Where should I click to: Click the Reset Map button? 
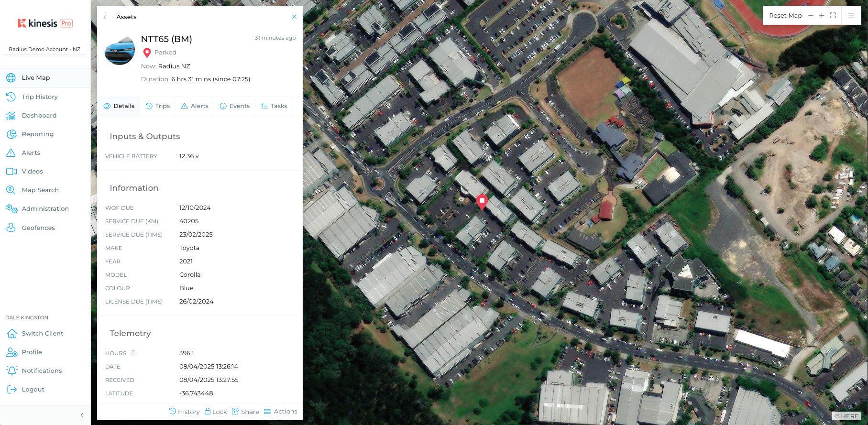pyautogui.click(x=785, y=15)
